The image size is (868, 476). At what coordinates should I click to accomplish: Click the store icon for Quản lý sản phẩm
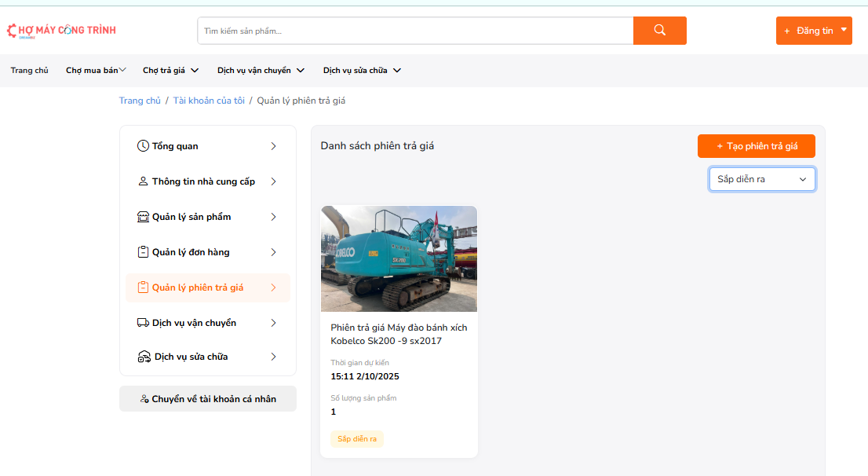[x=143, y=217]
